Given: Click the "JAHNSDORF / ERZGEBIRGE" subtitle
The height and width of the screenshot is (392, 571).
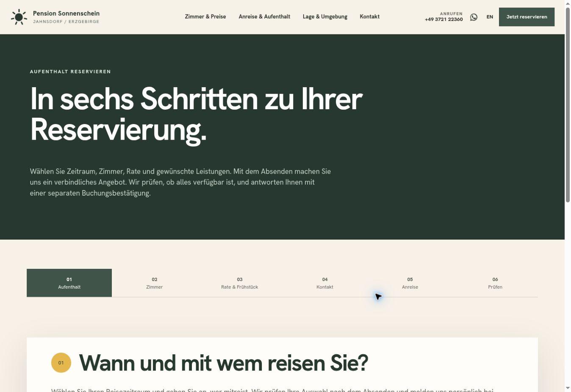Looking at the screenshot, I should tap(66, 22).
